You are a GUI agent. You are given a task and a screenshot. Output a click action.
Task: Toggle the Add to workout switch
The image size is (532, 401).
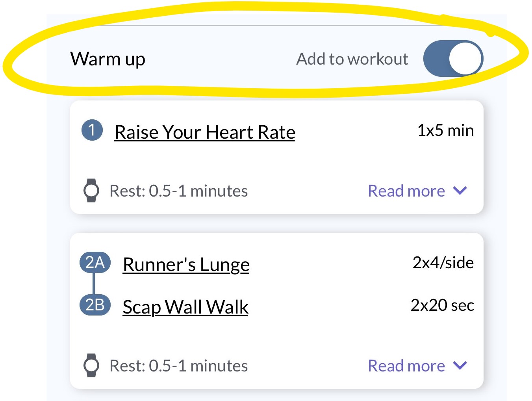click(x=453, y=58)
